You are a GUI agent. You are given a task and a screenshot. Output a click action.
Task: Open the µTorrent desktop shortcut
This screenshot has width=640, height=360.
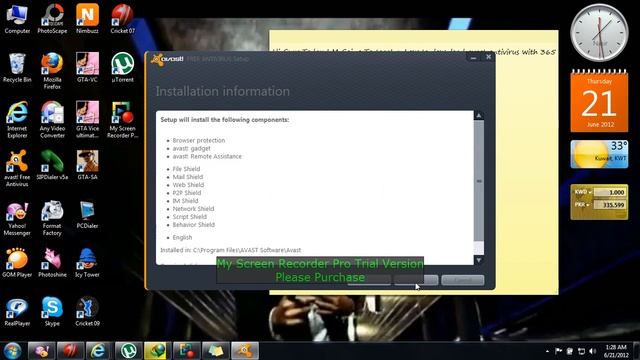click(122, 68)
